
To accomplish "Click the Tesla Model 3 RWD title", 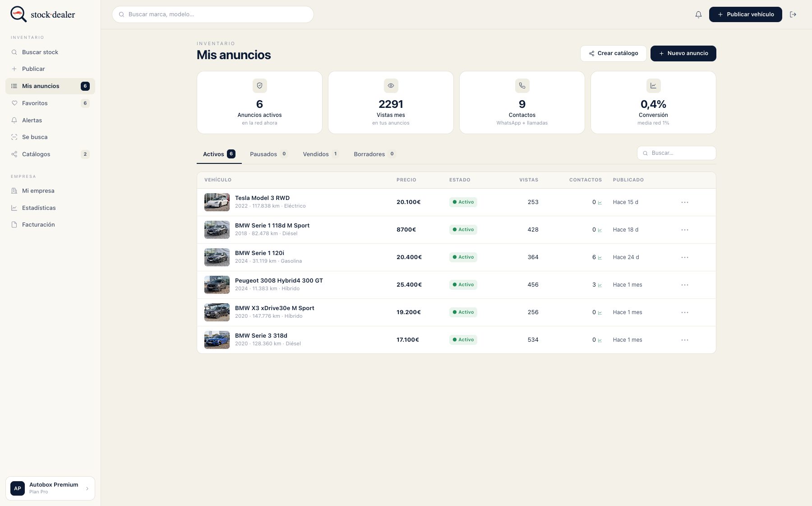I will tap(262, 198).
